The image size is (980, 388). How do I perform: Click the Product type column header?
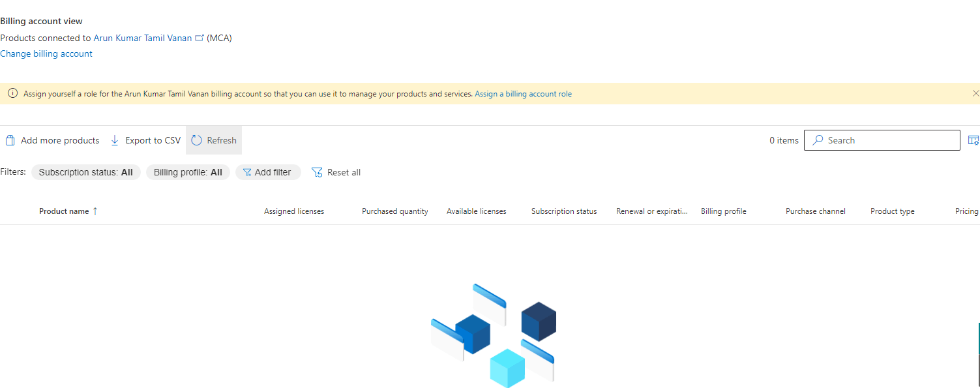click(893, 211)
